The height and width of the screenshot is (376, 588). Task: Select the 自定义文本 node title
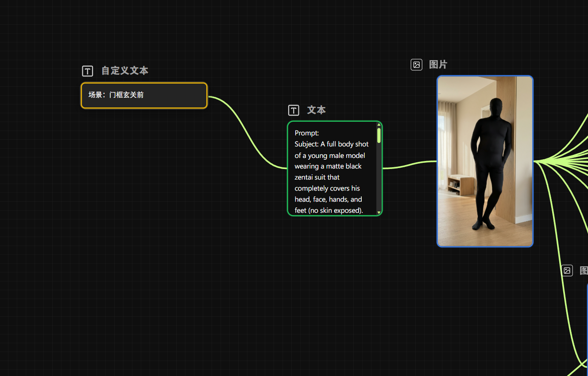(125, 71)
